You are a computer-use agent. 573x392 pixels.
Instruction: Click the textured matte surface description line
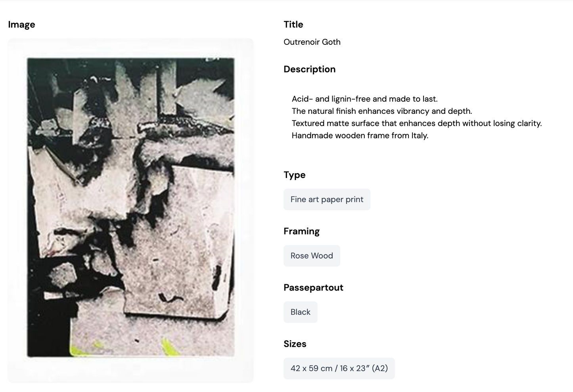(x=416, y=123)
